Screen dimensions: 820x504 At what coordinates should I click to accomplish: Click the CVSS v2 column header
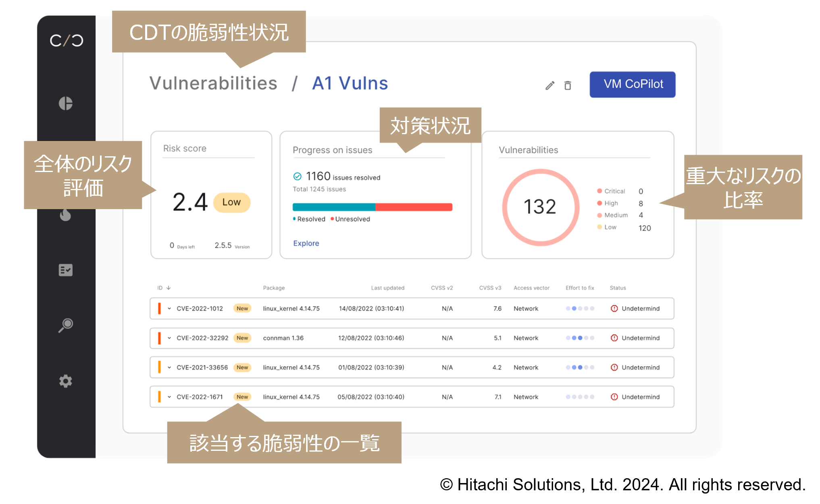click(x=442, y=288)
